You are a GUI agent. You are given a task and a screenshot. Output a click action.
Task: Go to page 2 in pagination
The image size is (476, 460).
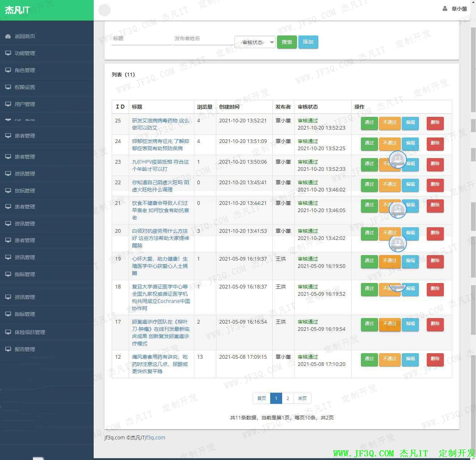click(x=288, y=398)
